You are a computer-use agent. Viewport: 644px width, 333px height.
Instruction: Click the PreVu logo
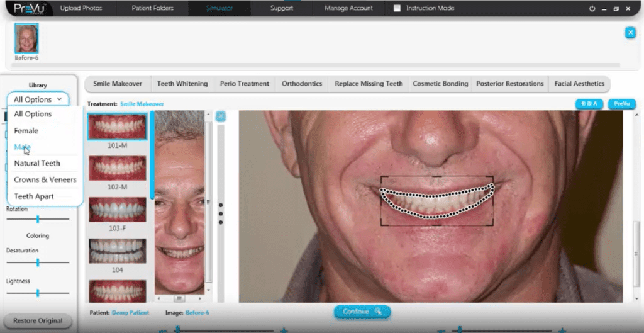pos(27,8)
